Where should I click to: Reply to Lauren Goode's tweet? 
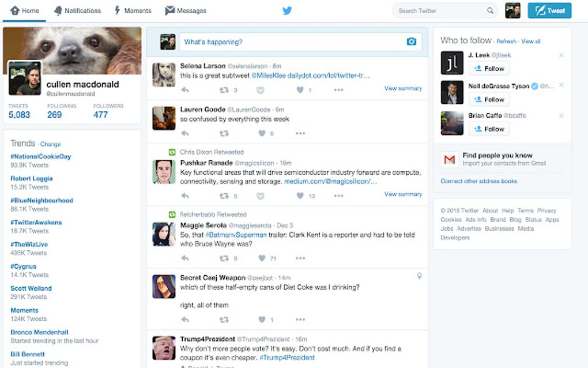pyautogui.click(x=185, y=133)
